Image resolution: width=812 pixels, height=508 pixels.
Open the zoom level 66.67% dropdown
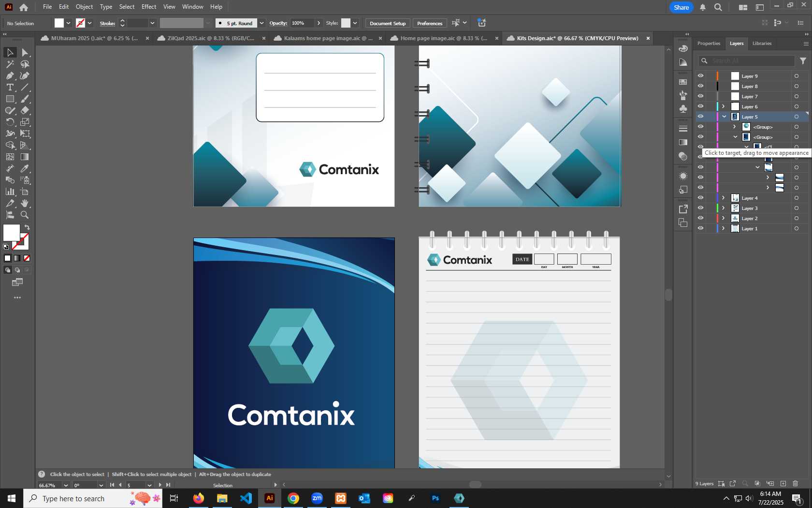click(66, 485)
